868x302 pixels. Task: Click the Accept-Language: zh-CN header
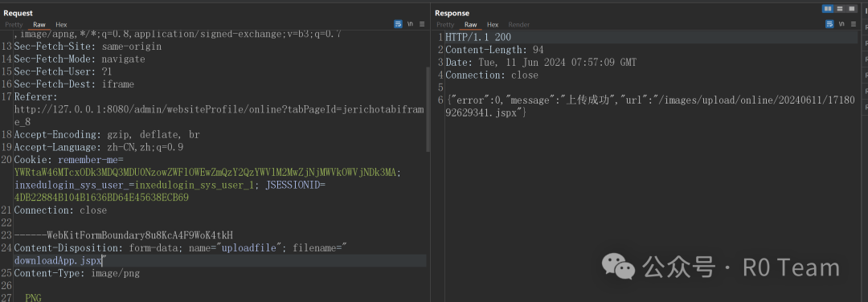click(x=99, y=147)
